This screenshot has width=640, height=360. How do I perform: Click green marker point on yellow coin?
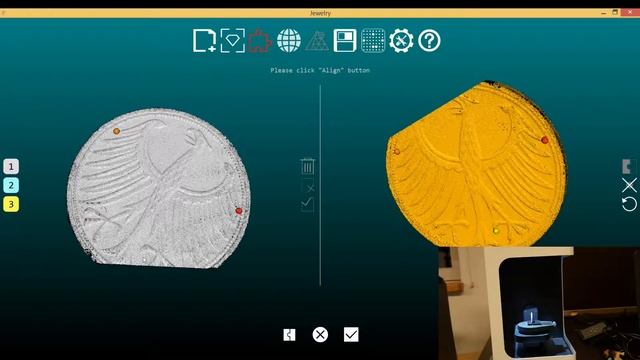click(x=496, y=231)
